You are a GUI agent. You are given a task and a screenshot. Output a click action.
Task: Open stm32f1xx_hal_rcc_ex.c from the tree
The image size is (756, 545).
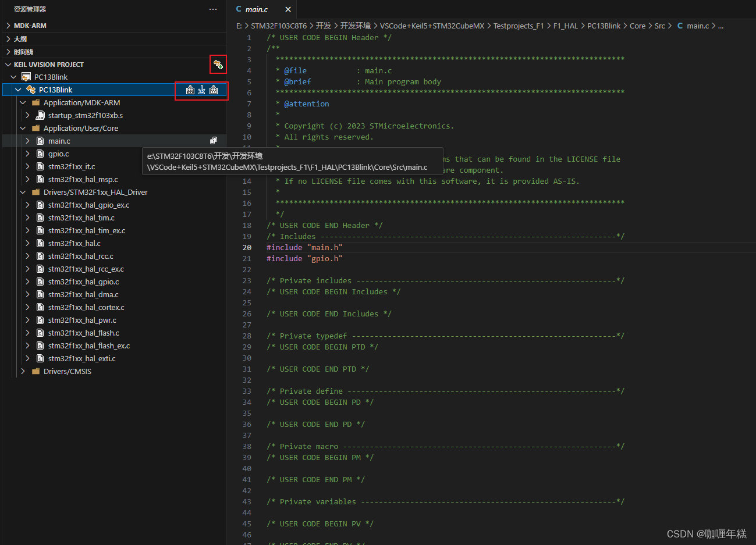coord(86,269)
